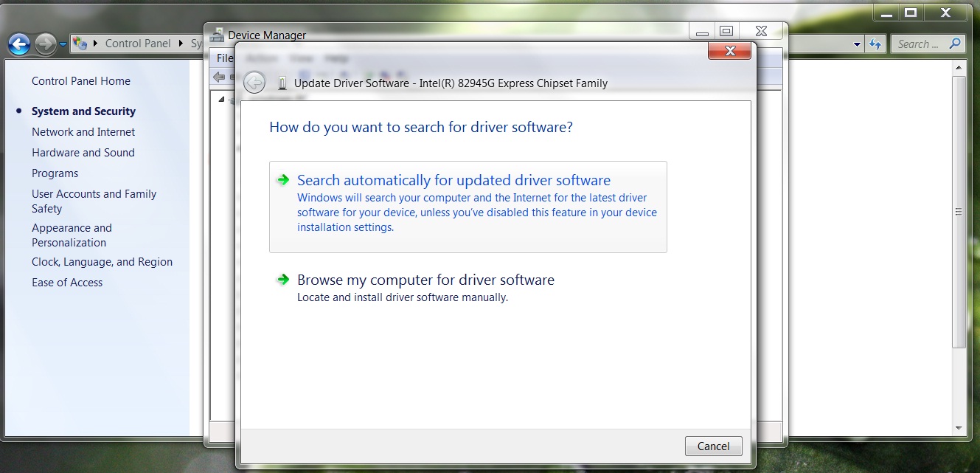Open the System and Security link

pyautogui.click(x=83, y=111)
